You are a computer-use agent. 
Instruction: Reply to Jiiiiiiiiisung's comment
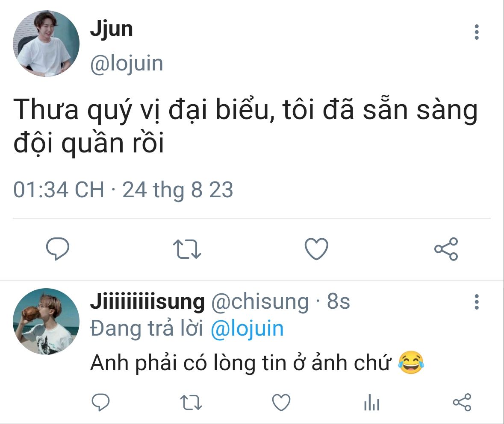[101, 402]
